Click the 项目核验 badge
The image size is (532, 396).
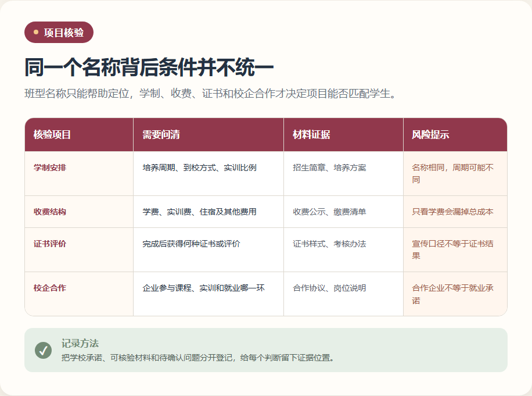pos(59,32)
